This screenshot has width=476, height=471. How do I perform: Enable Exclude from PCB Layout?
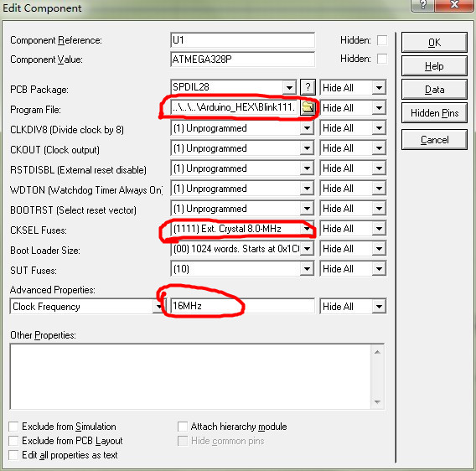[13, 441]
